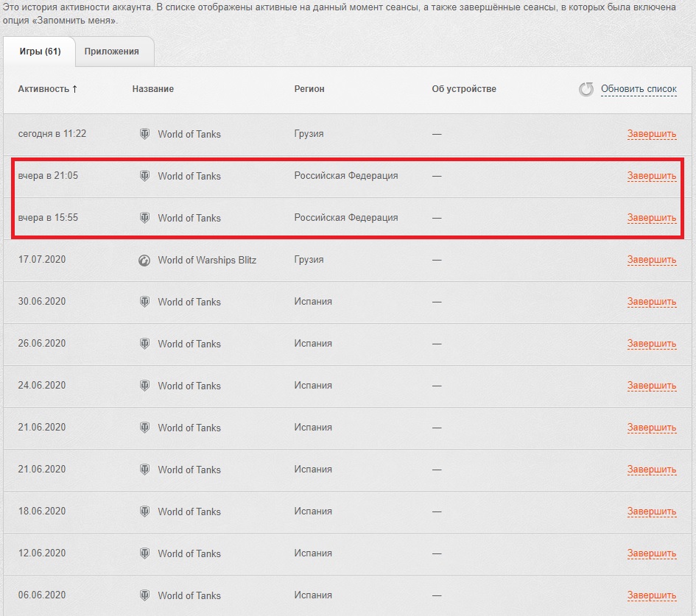The width and height of the screenshot is (696, 616).
Task: Click Завершить in the 26.06.2020 row
Action: (x=652, y=344)
